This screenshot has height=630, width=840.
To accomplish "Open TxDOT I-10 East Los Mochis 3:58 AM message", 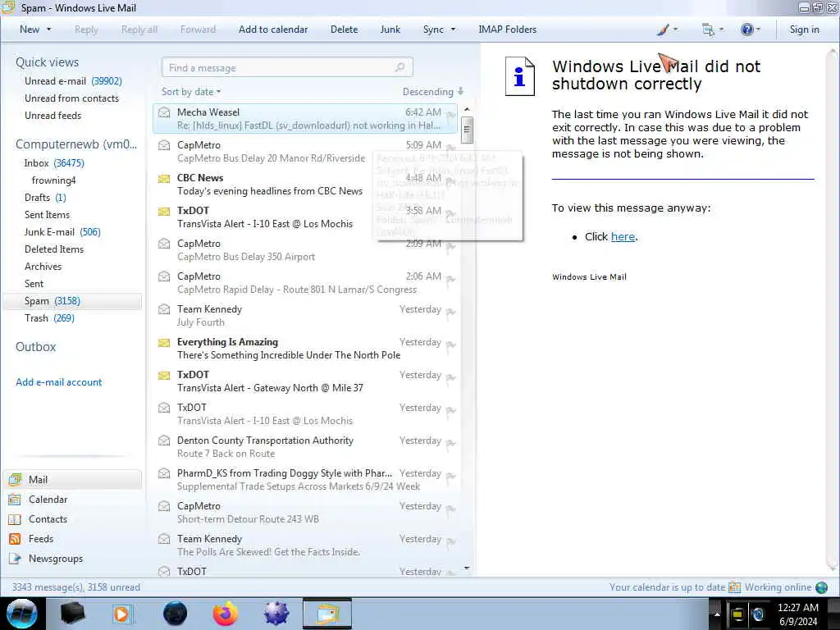I will pos(305,217).
